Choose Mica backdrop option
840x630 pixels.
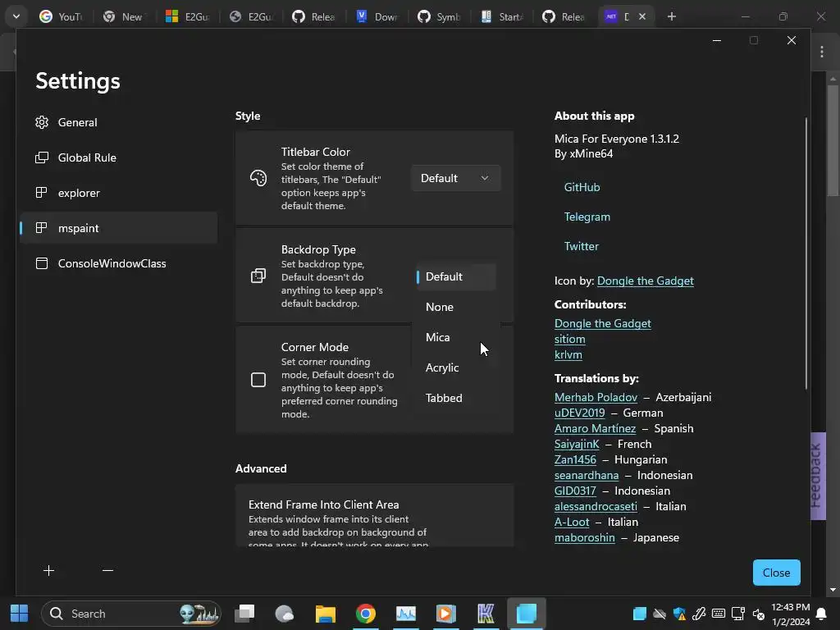456,337
